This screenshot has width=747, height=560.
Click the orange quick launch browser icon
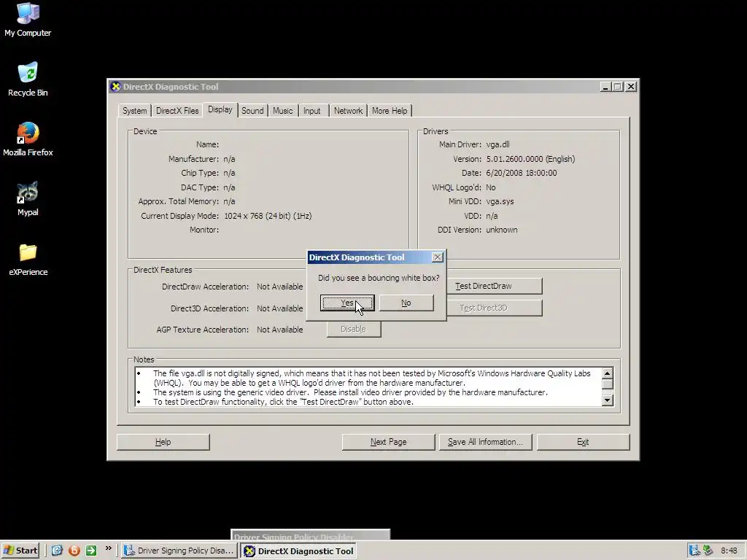(x=74, y=551)
